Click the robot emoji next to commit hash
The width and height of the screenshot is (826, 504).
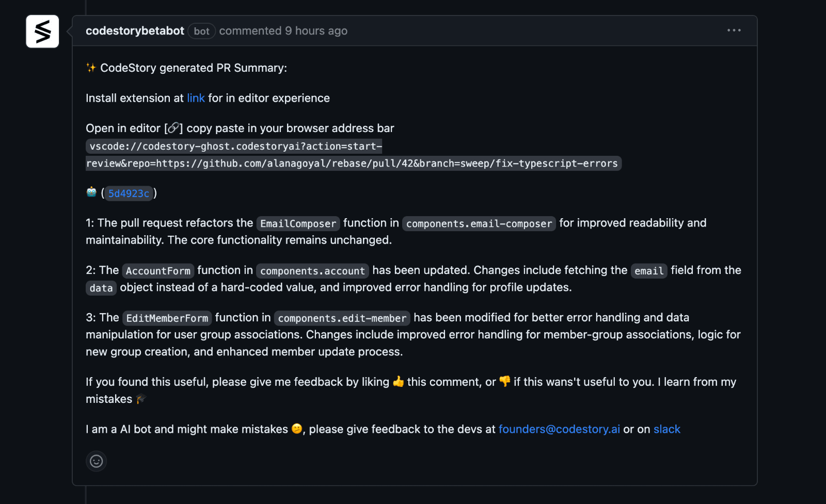[91, 192]
